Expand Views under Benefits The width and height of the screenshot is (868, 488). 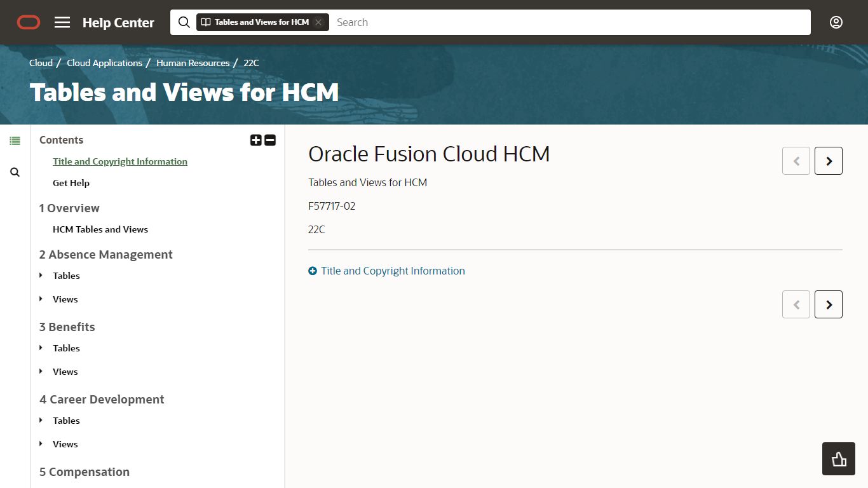pos(41,372)
